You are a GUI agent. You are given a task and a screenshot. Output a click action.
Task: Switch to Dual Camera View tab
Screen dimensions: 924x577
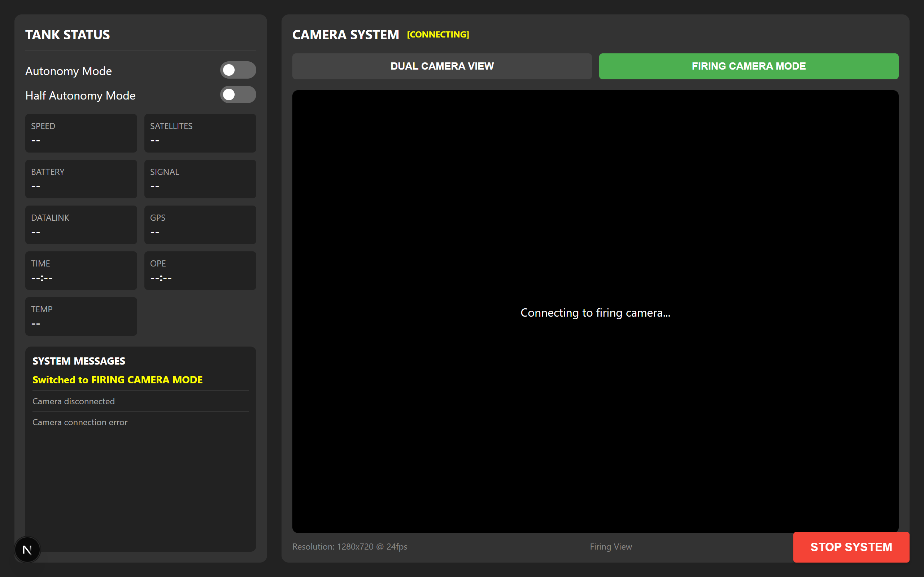(442, 66)
